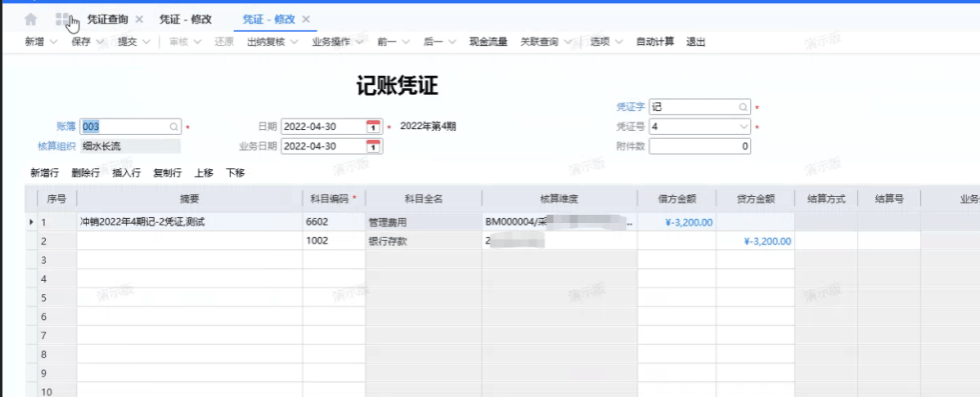Select the 管理费用 account name cell
The width and height of the screenshot is (980, 397).
[x=424, y=222]
